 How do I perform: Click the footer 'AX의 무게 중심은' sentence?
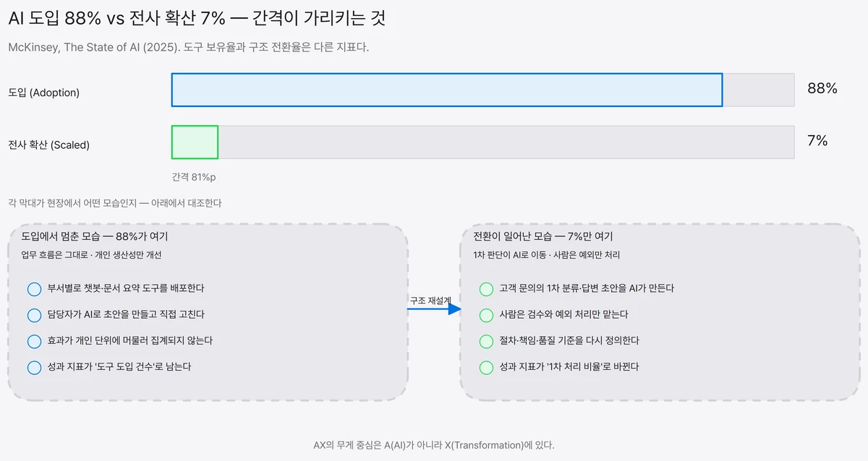[x=434, y=444]
